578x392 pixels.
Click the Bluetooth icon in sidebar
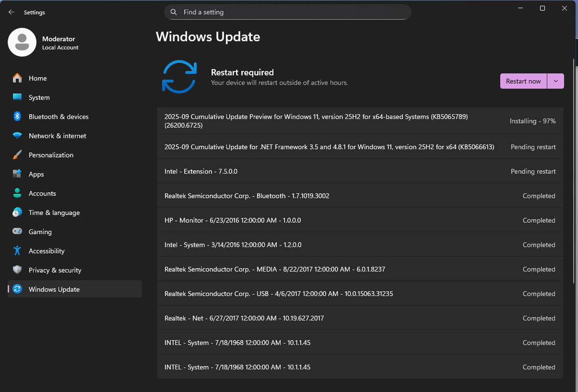[x=17, y=117]
